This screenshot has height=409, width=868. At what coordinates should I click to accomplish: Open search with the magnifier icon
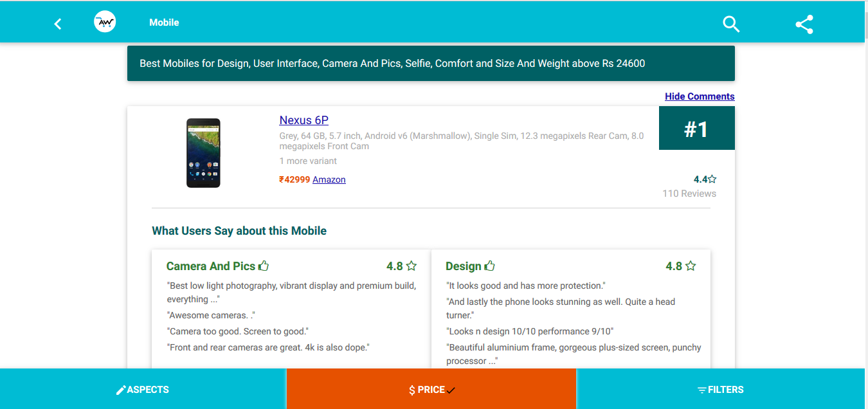[731, 24]
